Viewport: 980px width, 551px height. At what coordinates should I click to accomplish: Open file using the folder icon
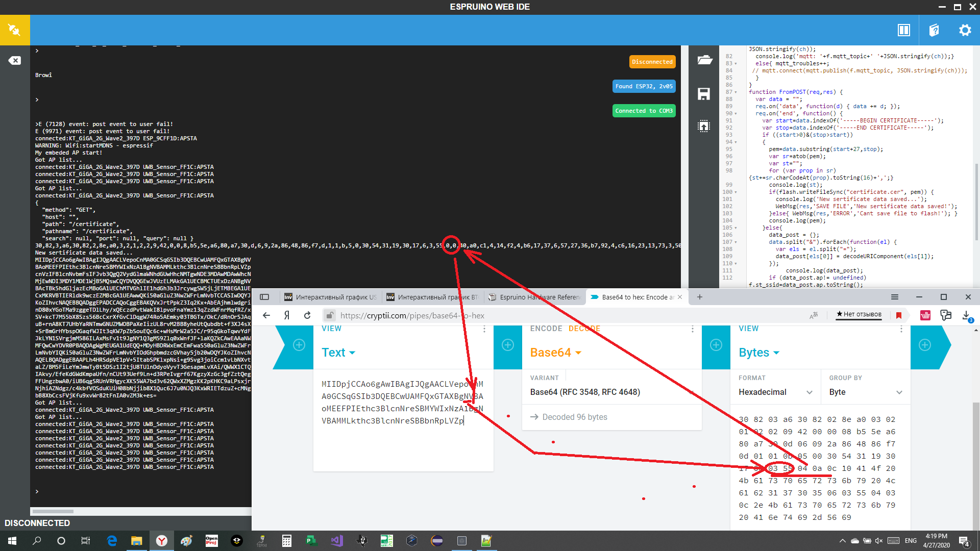[x=704, y=60]
